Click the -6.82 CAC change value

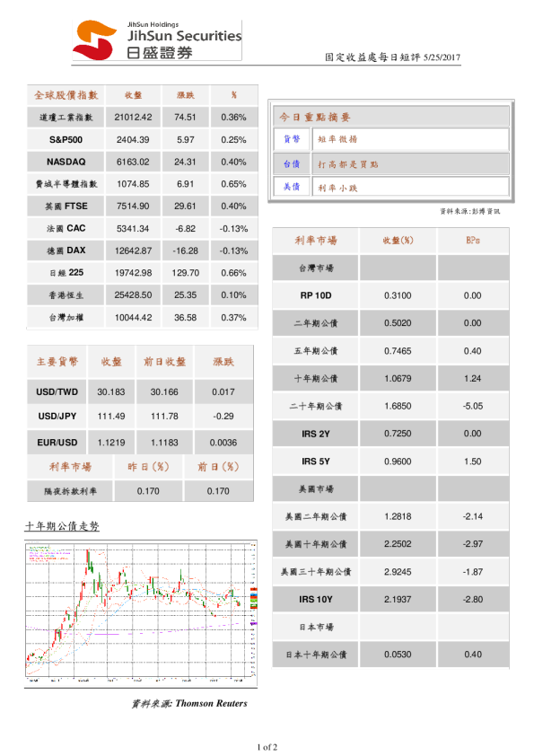point(186,229)
